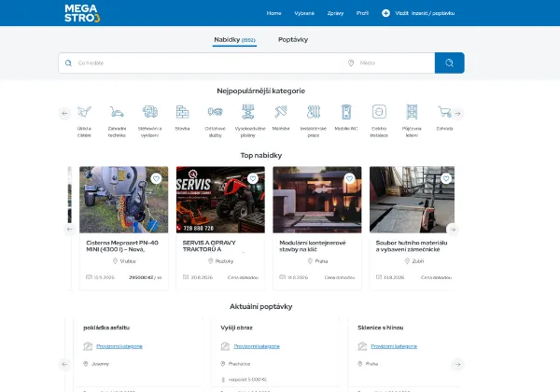Screen dimensions: 560x392
Task: Click the Cena dohodou text on tractor card
Action: pos(243,277)
